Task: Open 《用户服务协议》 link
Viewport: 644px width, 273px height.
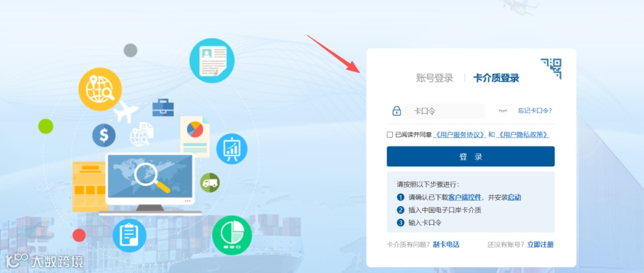Action: pyautogui.click(x=460, y=135)
